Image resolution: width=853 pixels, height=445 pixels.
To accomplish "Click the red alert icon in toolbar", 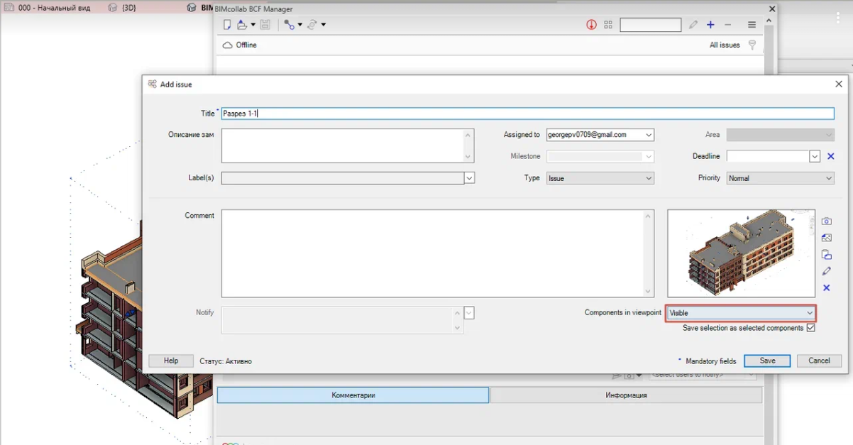I will 591,25.
